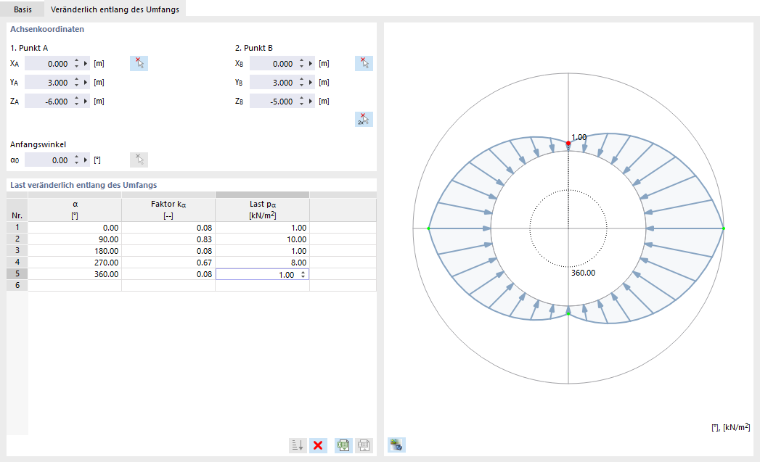Image resolution: width=760 pixels, height=462 pixels.
Task: Pick Punkt B coordinates graphically icon
Action: [x=364, y=64]
